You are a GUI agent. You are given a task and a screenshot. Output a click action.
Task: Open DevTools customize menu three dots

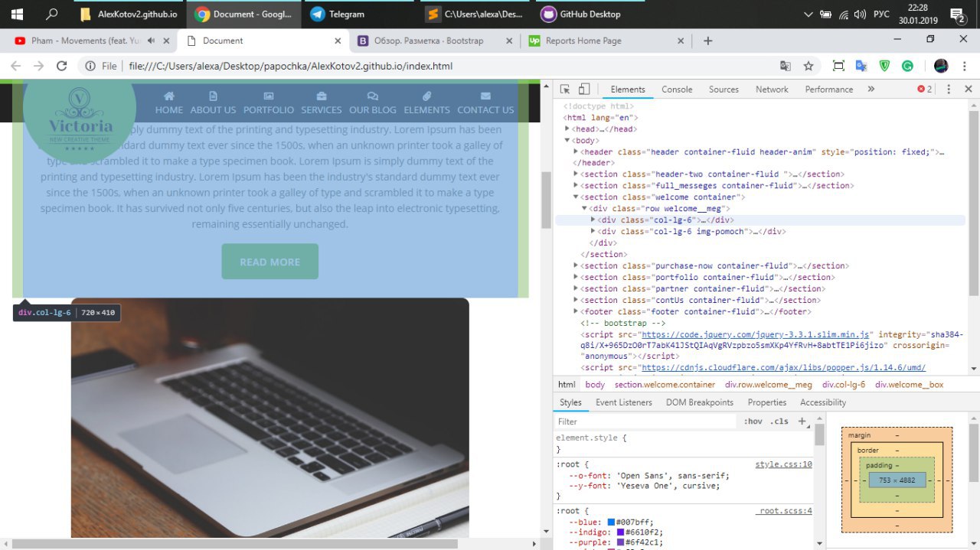click(949, 89)
